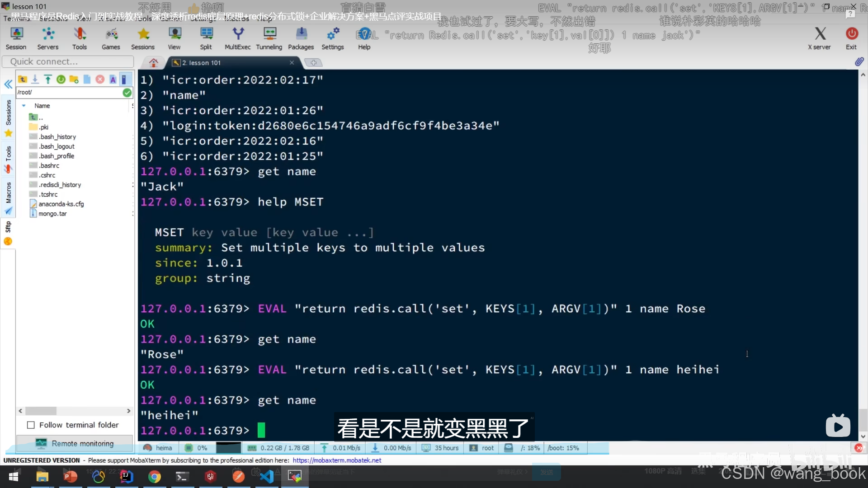Enable Follow terminal folder checkbox
Screen dimensions: 868x488
pyautogui.click(x=31, y=425)
